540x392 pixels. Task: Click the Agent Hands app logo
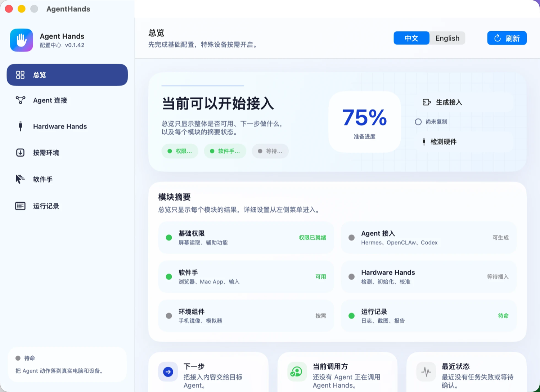click(x=22, y=40)
